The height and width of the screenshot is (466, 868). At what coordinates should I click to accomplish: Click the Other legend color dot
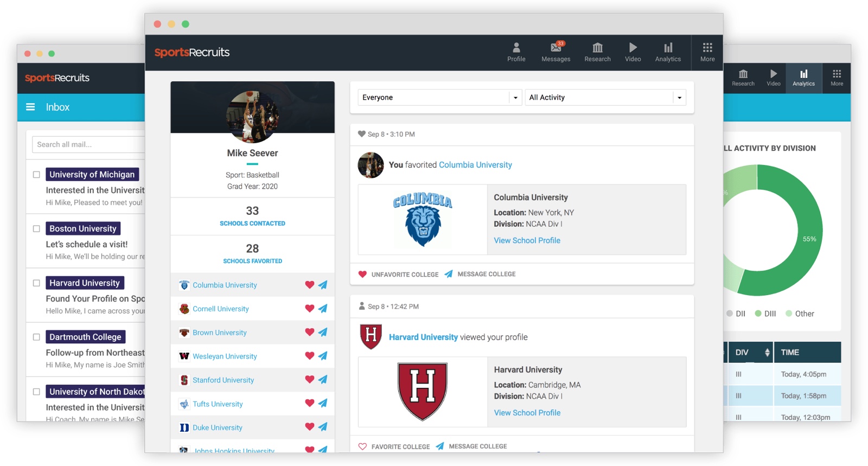point(789,314)
